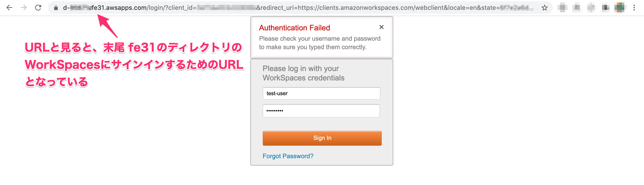644x185 pixels.
Task: Reload the WorkSpaces login page
Action: click(38, 8)
